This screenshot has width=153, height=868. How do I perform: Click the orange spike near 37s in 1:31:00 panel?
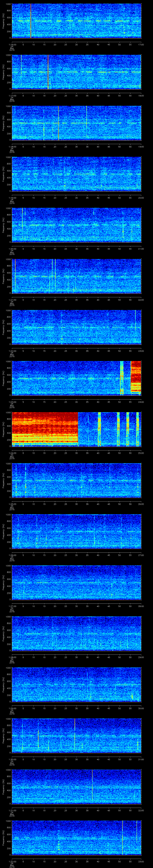(x=92, y=785)
